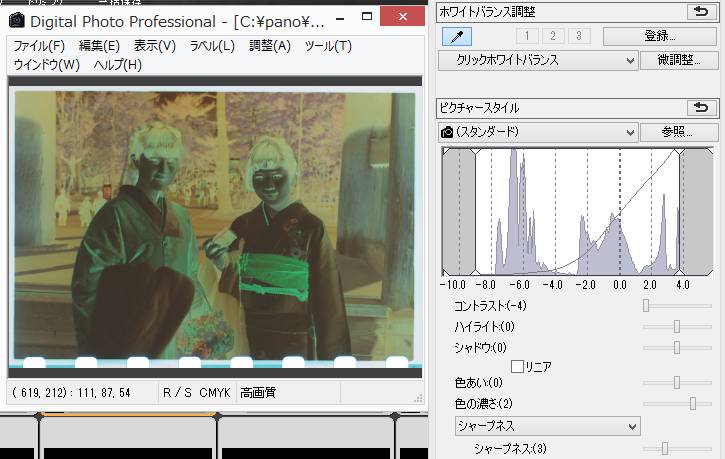Click the 色あい slider handle
The image size is (725, 459).
677,382
